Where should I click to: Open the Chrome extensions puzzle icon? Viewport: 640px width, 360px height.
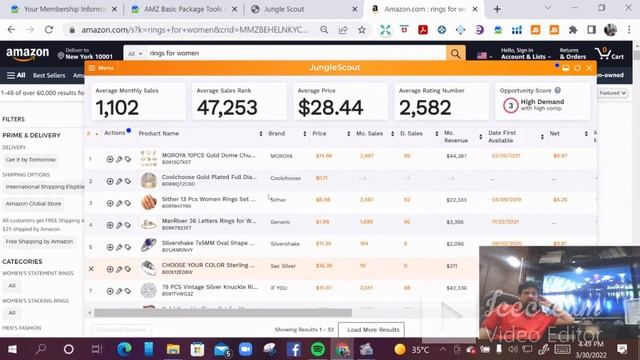[x=573, y=30]
